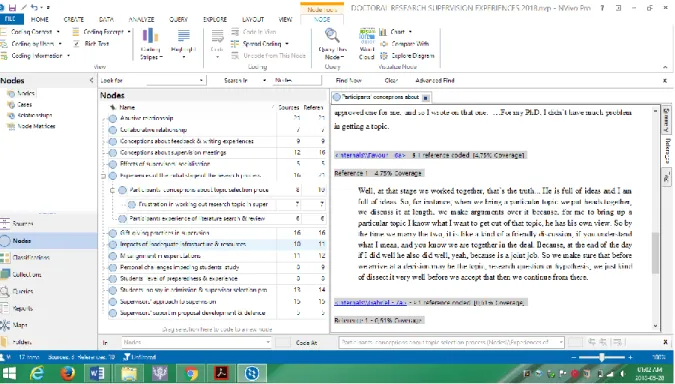
Task: Open Sources in navigation pane
Action: point(22,224)
